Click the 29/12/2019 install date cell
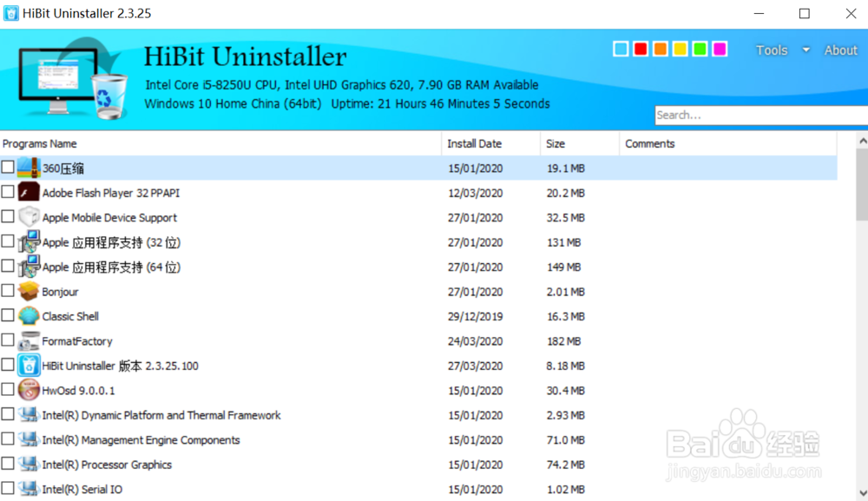The image size is (868, 501). coord(475,316)
